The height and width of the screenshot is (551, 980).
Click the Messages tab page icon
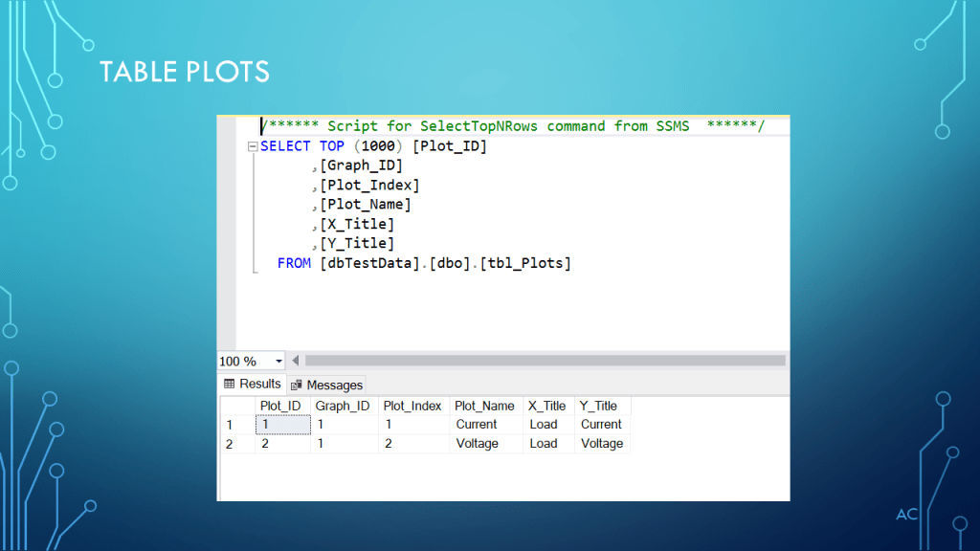297,385
